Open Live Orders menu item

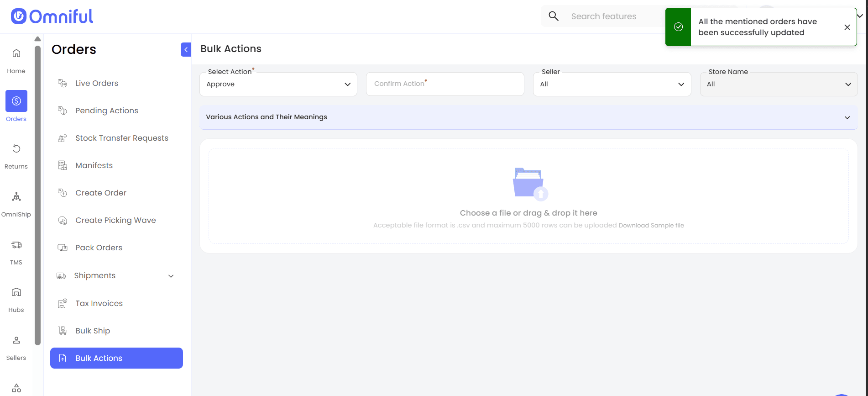click(97, 83)
